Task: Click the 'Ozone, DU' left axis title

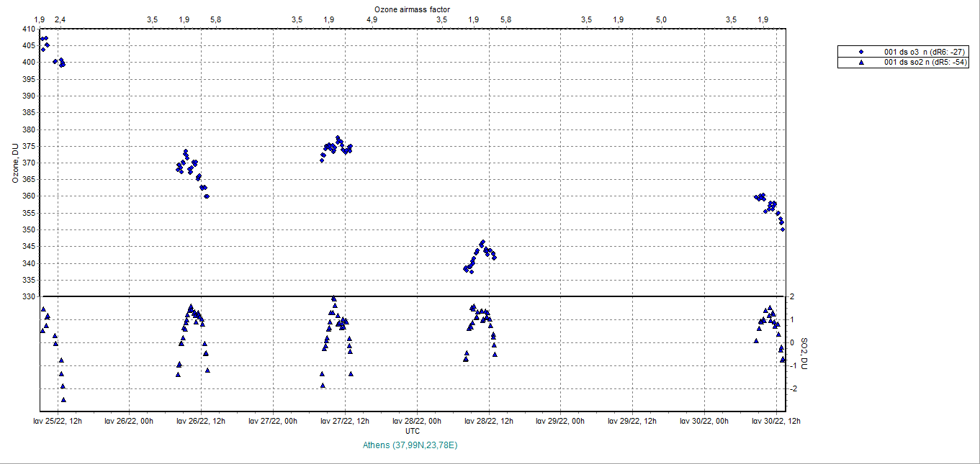Action: point(15,163)
